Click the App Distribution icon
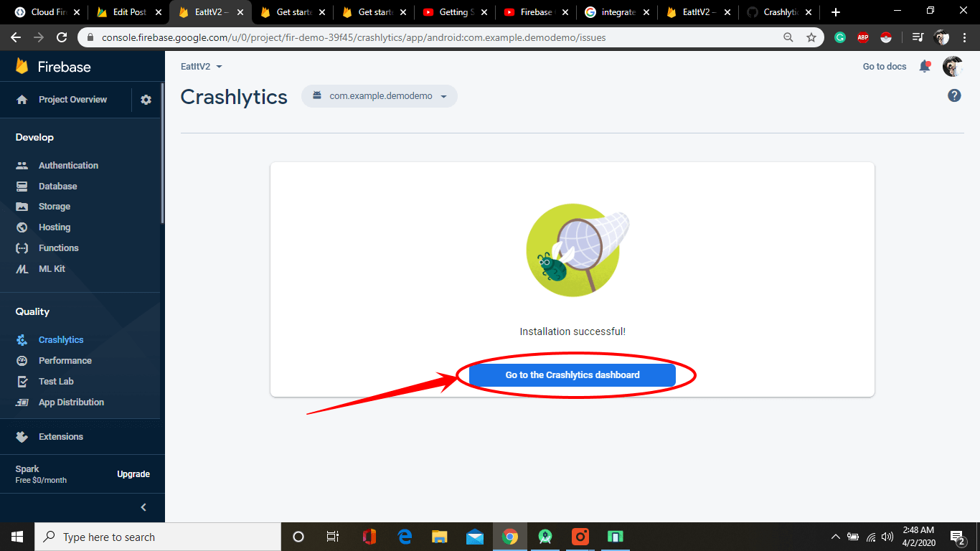 22,402
